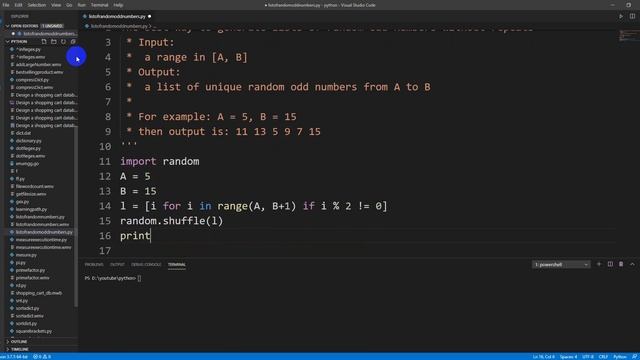This screenshot has height=360, width=640.
Task: Open the powershell terminal selector dropdown
Action: pos(561,264)
